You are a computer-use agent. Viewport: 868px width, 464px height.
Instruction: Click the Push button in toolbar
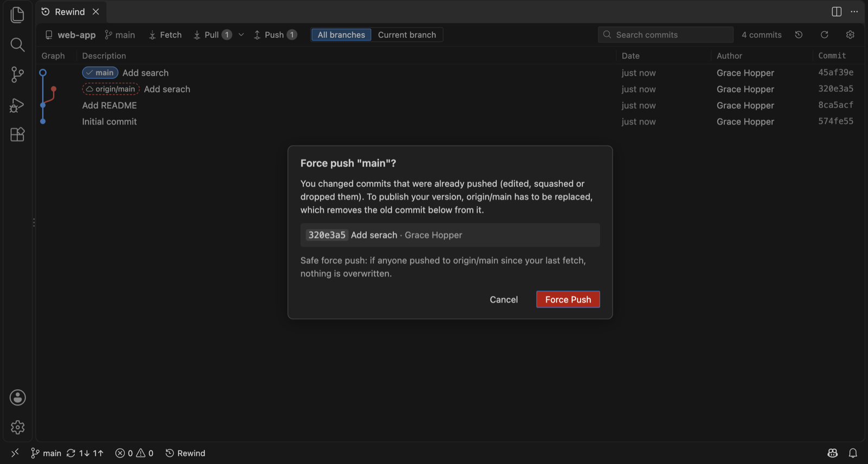275,35
